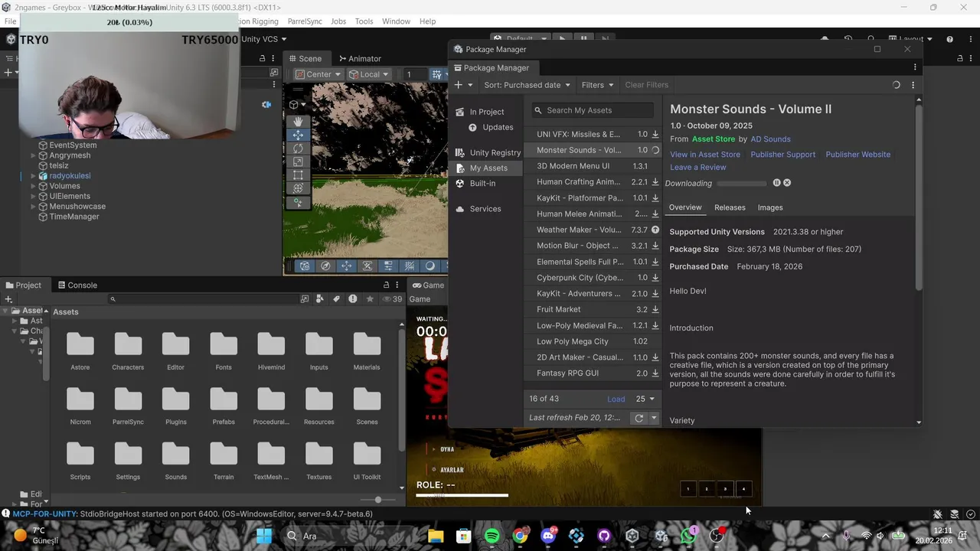980x551 pixels.
Task: Toggle hidden packages visibility count 39
Action: 392,299
